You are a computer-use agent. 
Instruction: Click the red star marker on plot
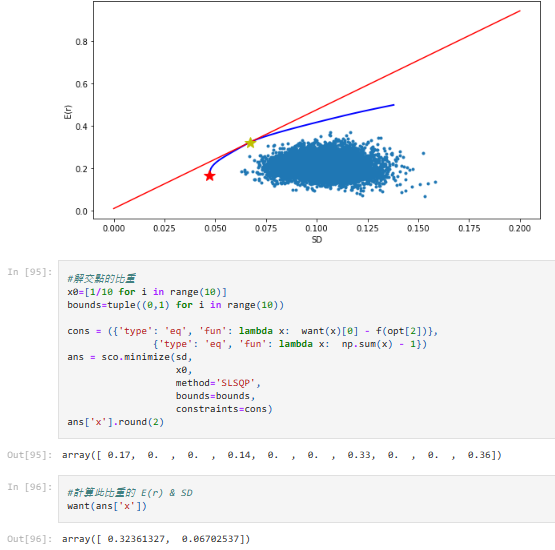[x=210, y=176]
